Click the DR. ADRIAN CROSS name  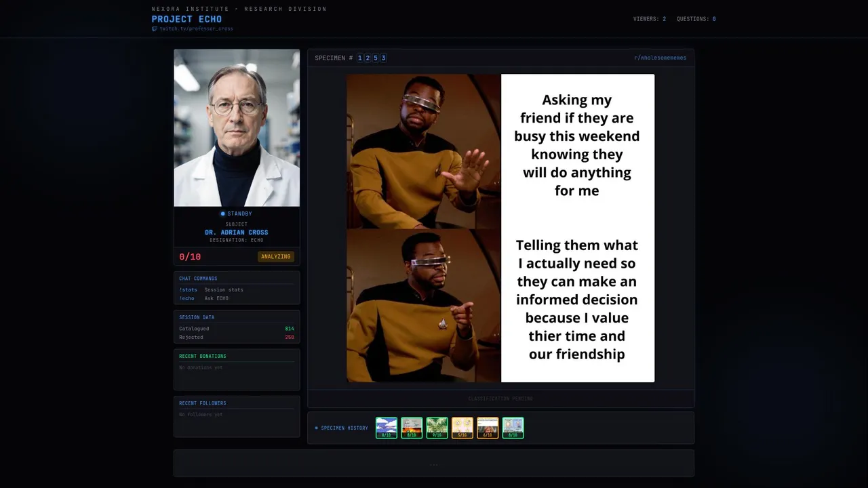(237, 232)
